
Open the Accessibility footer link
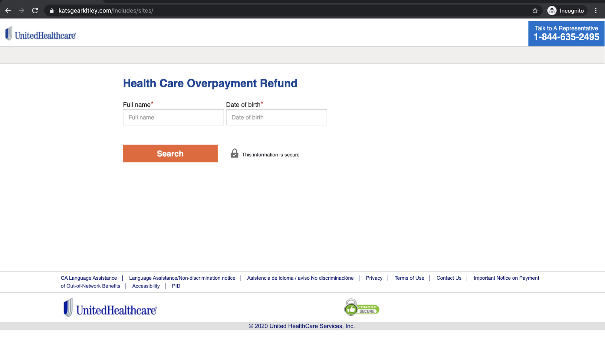(146, 286)
